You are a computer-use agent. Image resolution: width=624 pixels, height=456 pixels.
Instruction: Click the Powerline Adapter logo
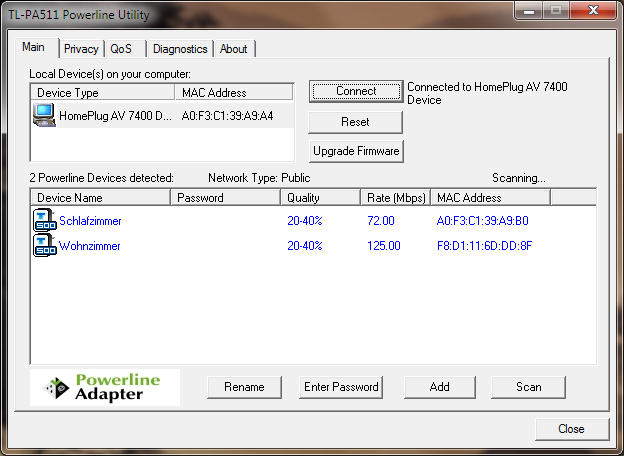[105, 387]
